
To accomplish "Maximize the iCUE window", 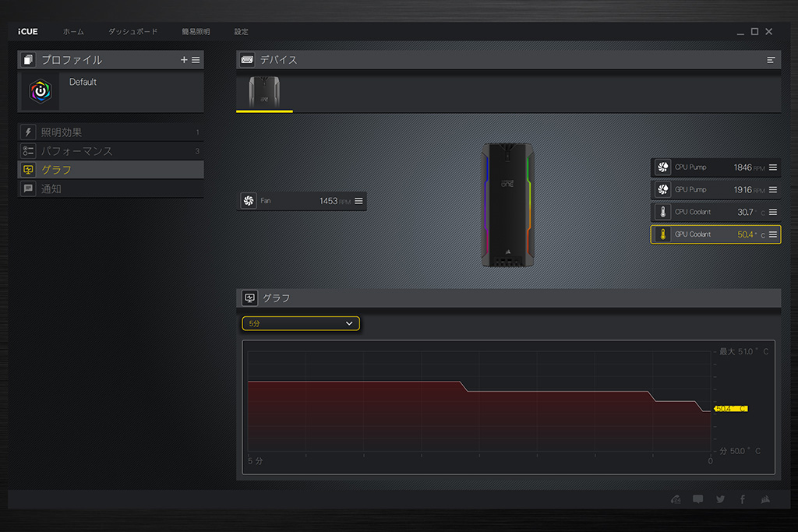I will [x=754, y=31].
